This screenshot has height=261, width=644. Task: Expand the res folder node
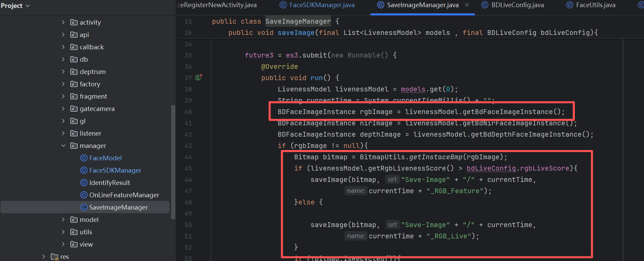43,257
